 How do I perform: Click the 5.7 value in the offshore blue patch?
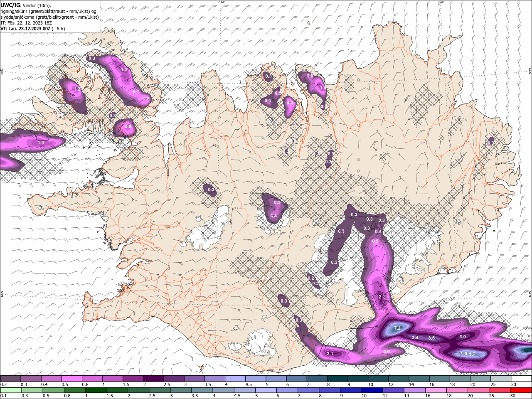click(472, 354)
